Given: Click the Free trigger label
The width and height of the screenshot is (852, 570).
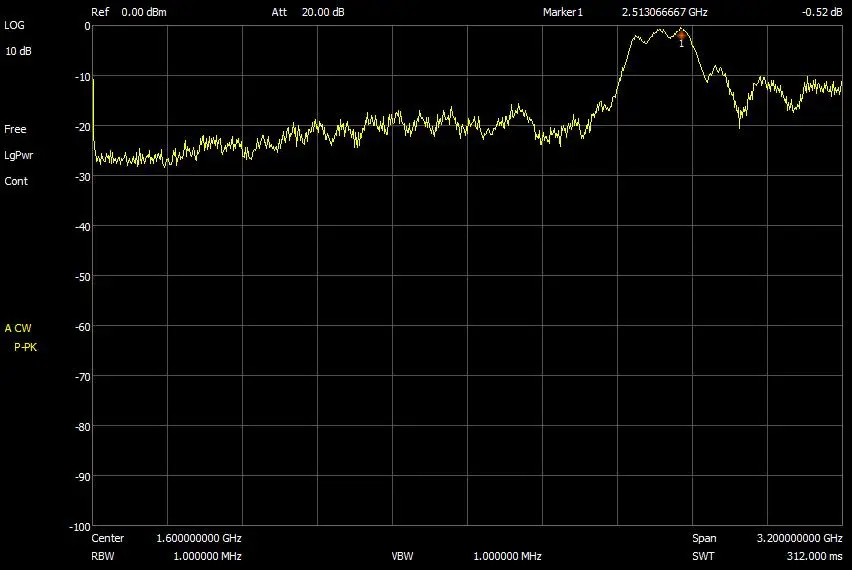Looking at the screenshot, I should coord(15,129).
